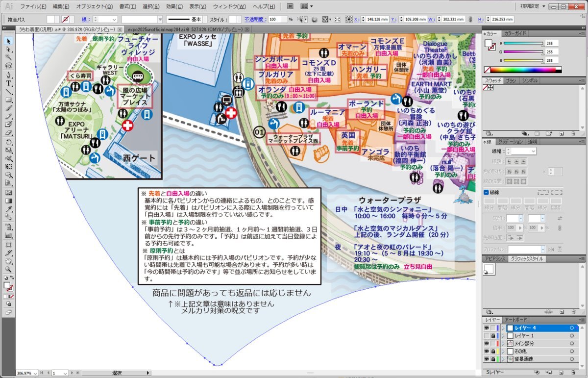Select the Rotate tool

point(8,142)
